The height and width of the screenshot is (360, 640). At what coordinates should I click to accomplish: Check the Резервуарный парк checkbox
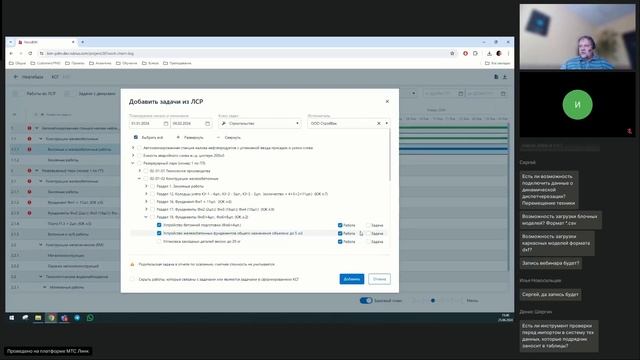(139, 163)
